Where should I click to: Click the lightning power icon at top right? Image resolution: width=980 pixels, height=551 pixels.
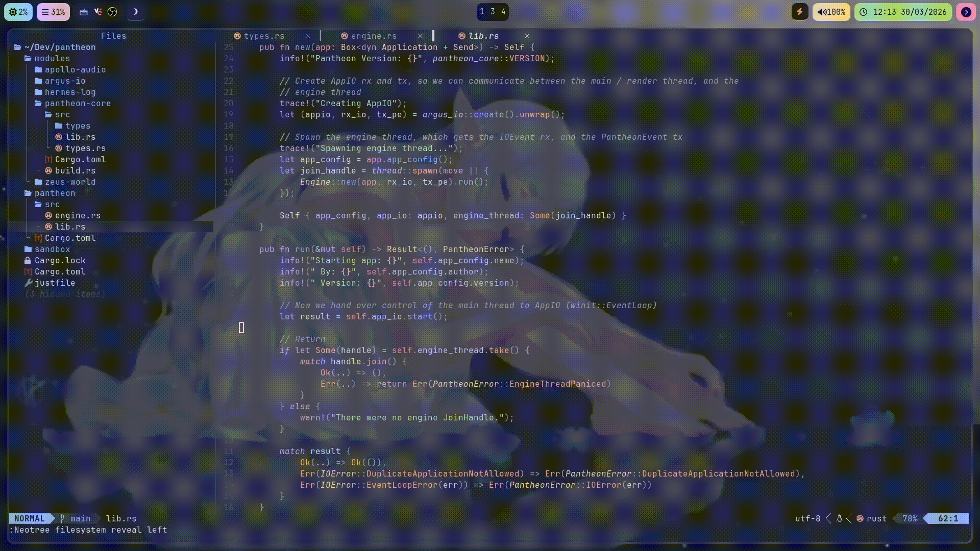pos(799,11)
